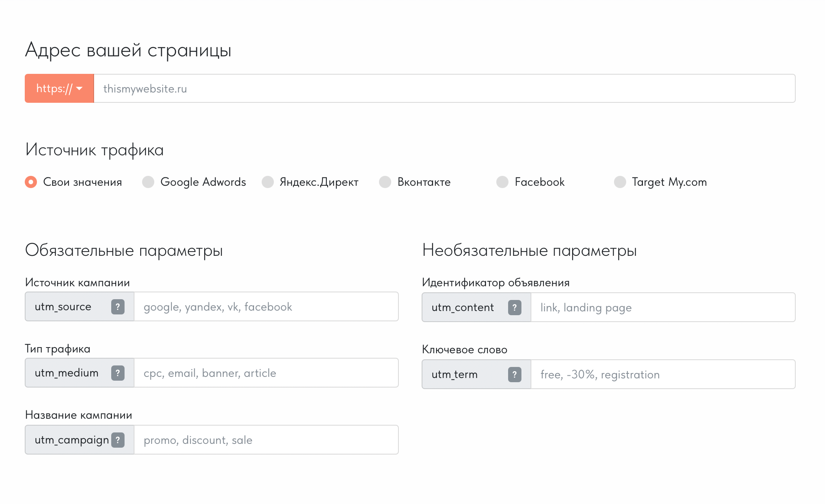This screenshot has width=825, height=504.
Task: Select Google Adwords as traffic source
Action: click(148, 182)
